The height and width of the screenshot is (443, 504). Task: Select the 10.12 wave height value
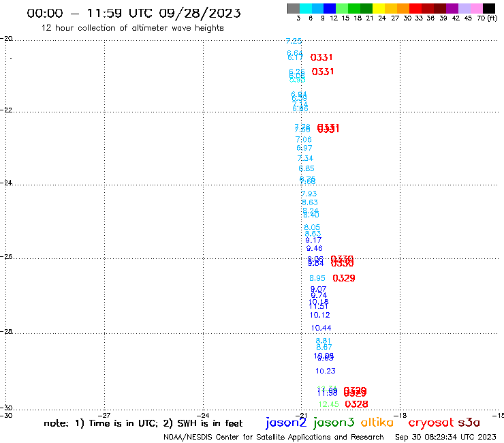click(x=320, y=315)
